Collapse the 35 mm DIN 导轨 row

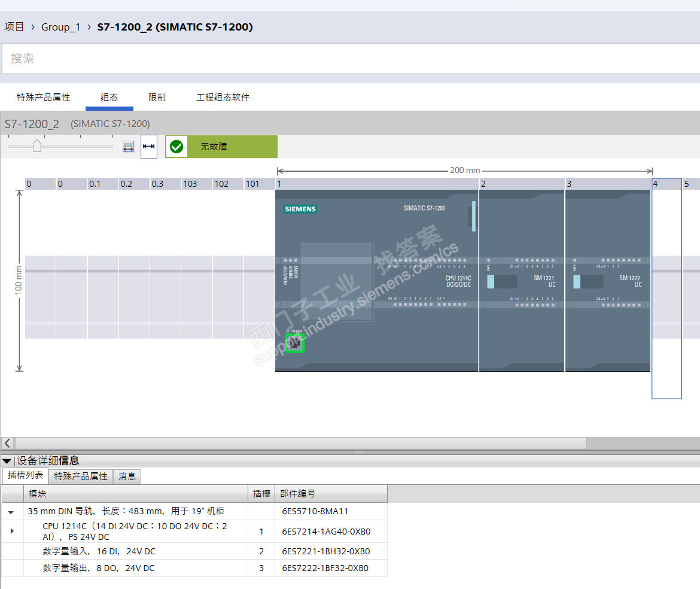11,512
